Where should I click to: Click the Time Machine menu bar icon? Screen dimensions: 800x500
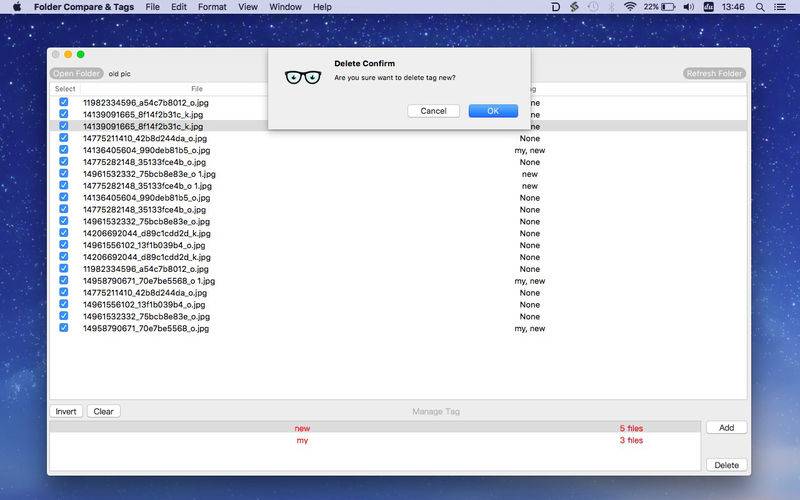point(593,7)
